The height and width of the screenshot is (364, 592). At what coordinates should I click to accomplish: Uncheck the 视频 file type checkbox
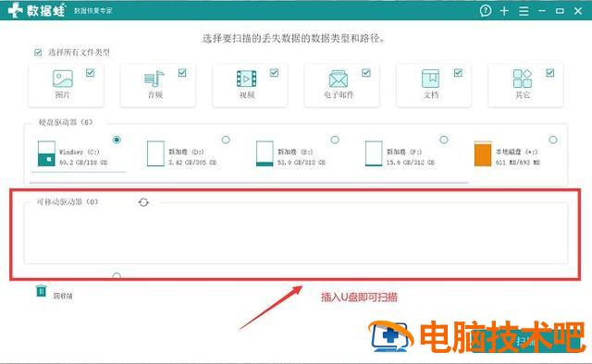[x=274, y=72]
